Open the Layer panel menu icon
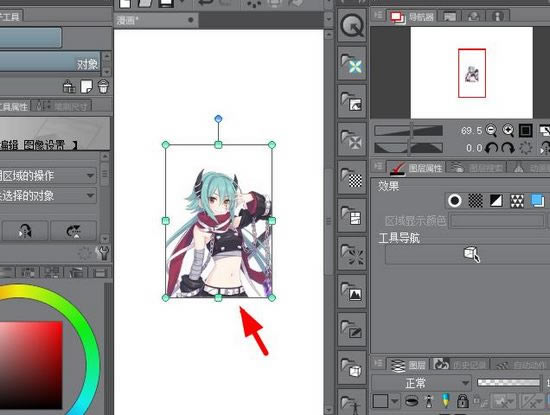 tap(378, 363)
